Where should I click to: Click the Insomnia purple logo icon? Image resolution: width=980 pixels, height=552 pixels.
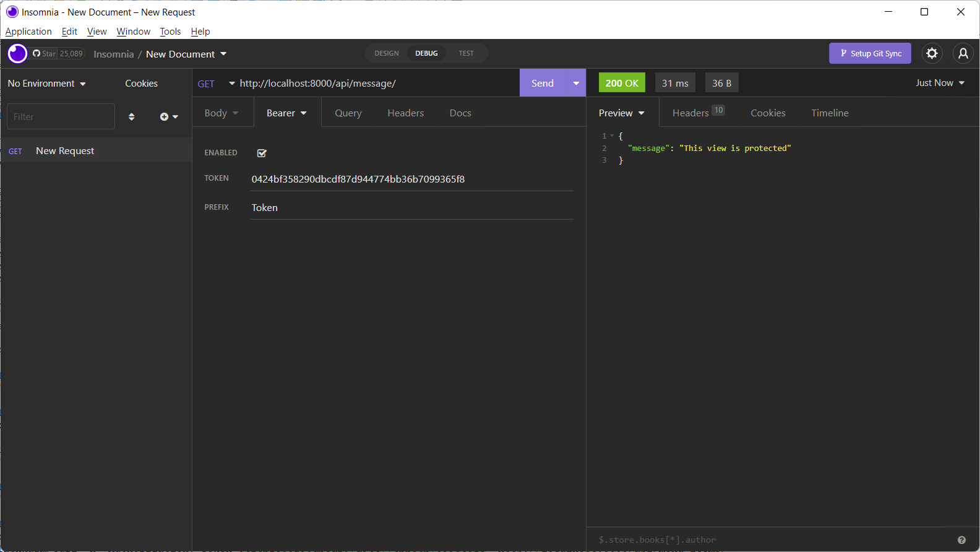click(x=17, y=54)
